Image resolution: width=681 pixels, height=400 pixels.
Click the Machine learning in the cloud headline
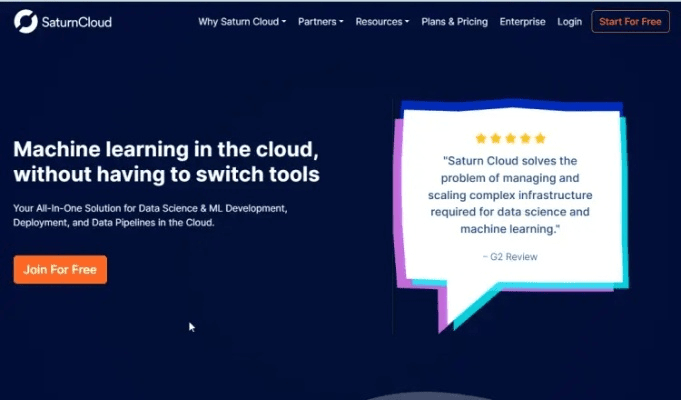point(166,162)
